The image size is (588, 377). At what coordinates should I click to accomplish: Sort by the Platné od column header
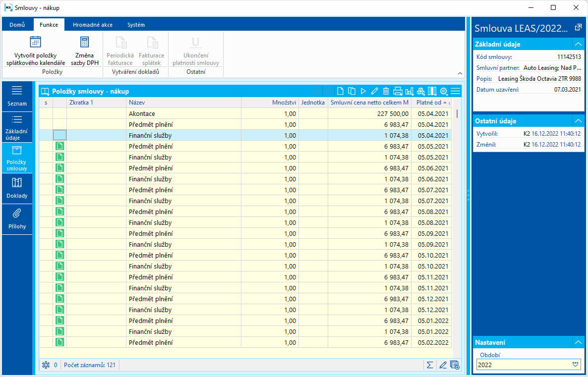(429, 103)
